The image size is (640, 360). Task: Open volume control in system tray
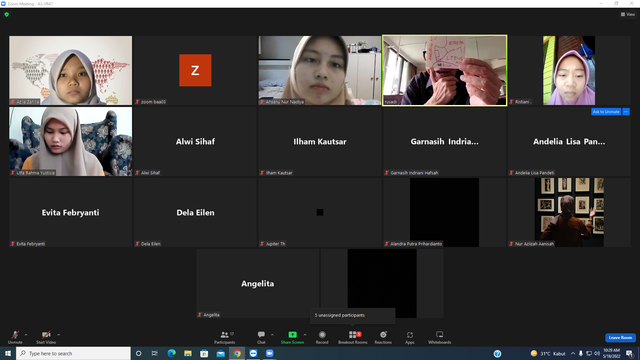[x=597, y=353]
